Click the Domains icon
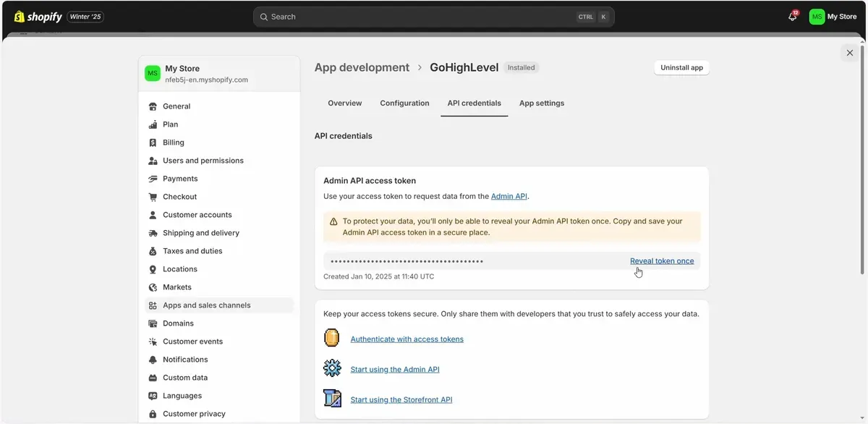The height and width of the screenshot is (424, 868). pos(153,323)
